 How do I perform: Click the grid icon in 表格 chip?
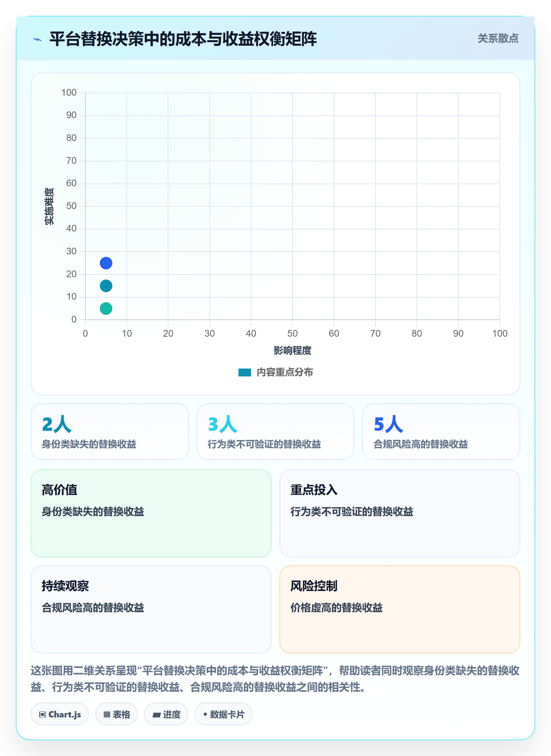click(107, 715)
